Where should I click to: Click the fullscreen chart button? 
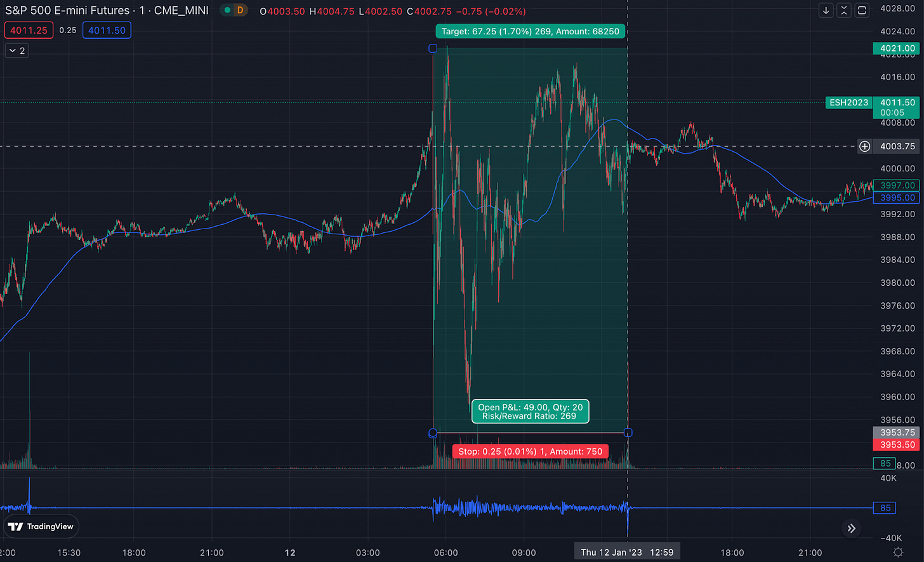tap(861, 10)
